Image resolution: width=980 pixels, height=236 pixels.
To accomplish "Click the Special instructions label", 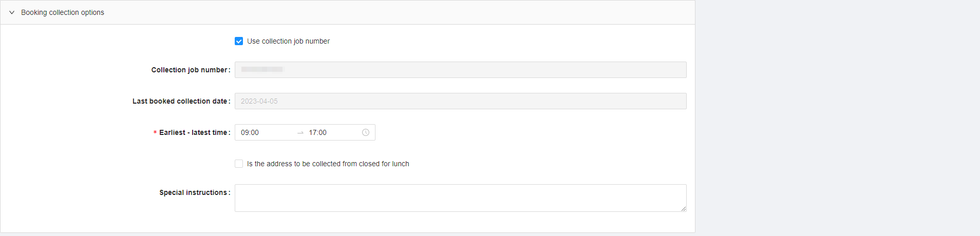I will tap(194, 192).
